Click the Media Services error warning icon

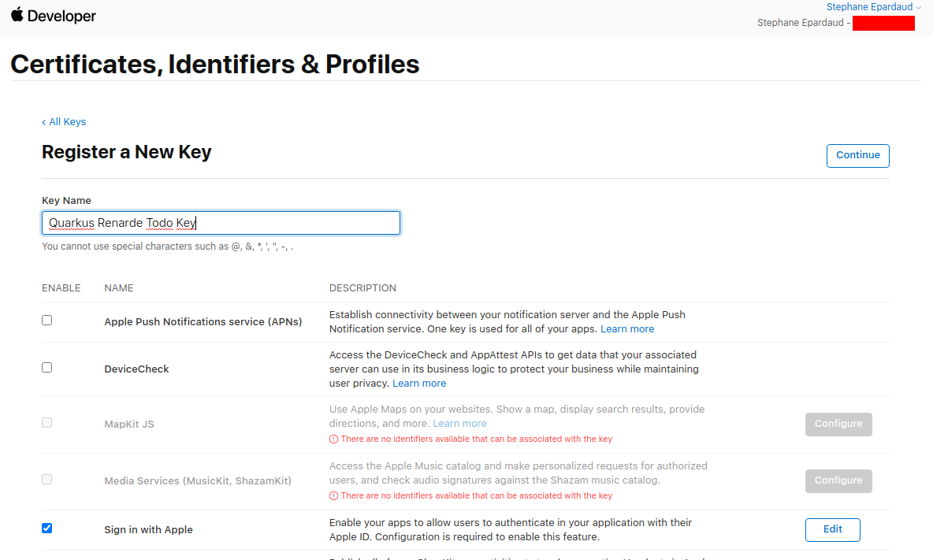pyautogui.click(x=333, y=495)
